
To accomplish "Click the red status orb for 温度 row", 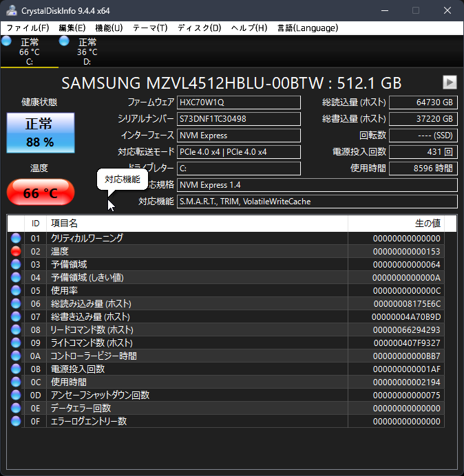I will click(x=16, y=251).
